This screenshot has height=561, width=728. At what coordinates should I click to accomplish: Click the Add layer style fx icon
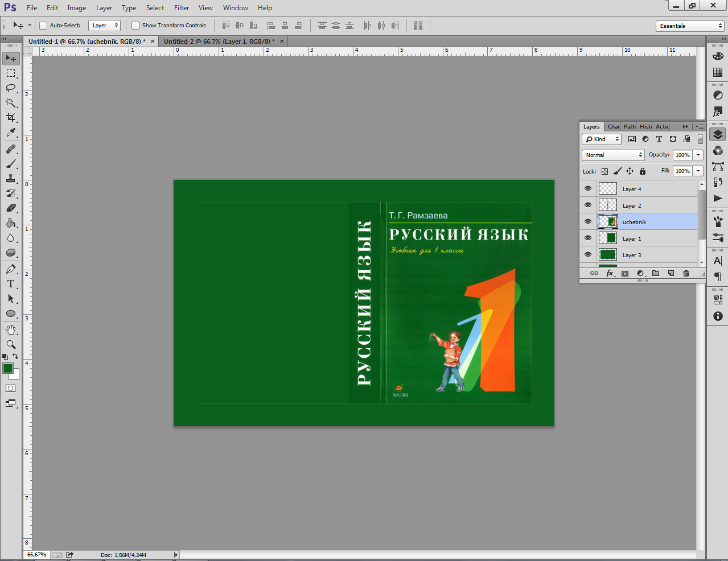click(x=610, y=274)
